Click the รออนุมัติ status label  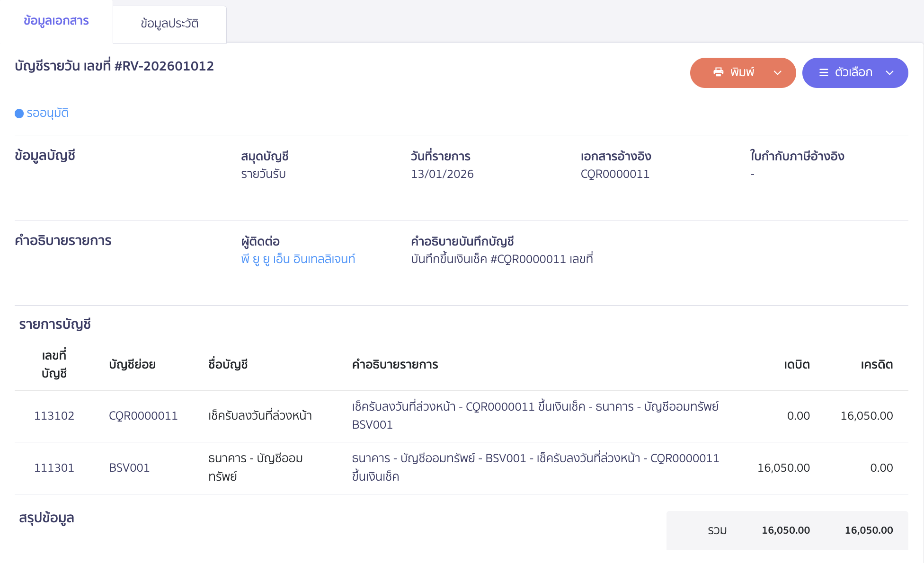pos(47,114)
